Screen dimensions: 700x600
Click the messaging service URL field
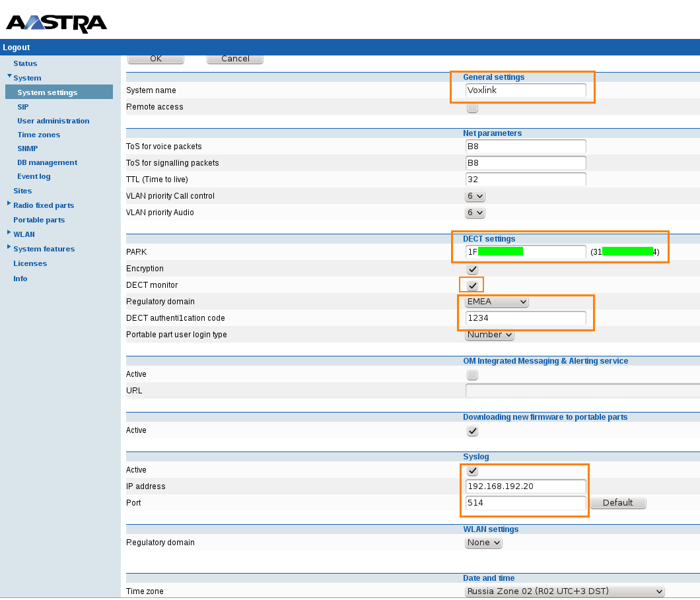(x=582, y=391)
